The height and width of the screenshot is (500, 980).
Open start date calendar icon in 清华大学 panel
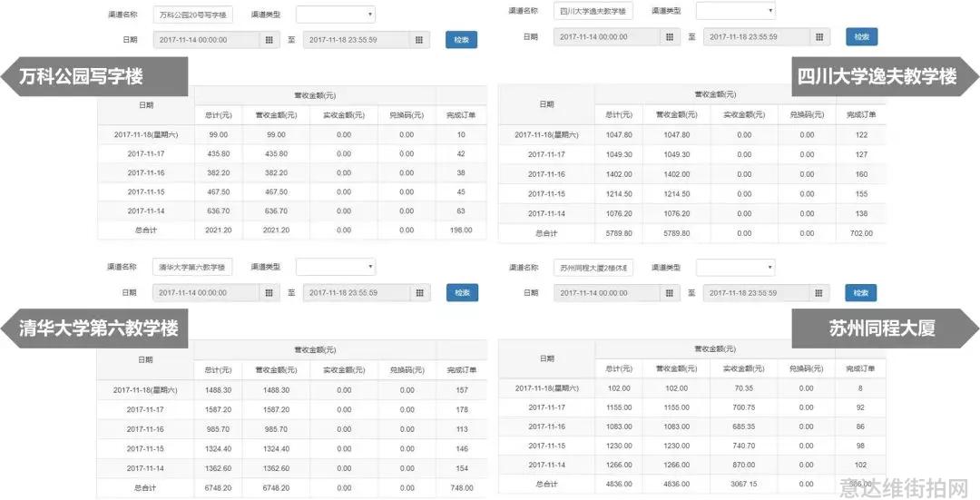(269, 292)
